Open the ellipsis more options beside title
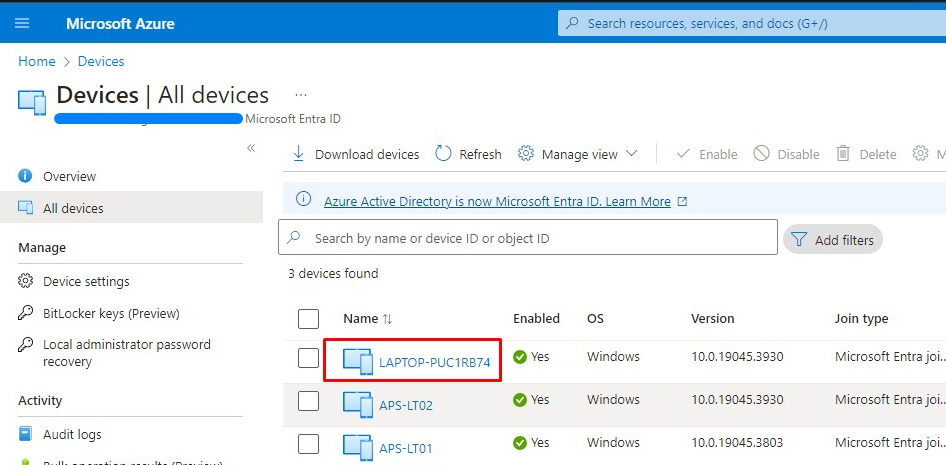Screen dimensions: 946x465 pyautogui.click(x=301, y=95)
